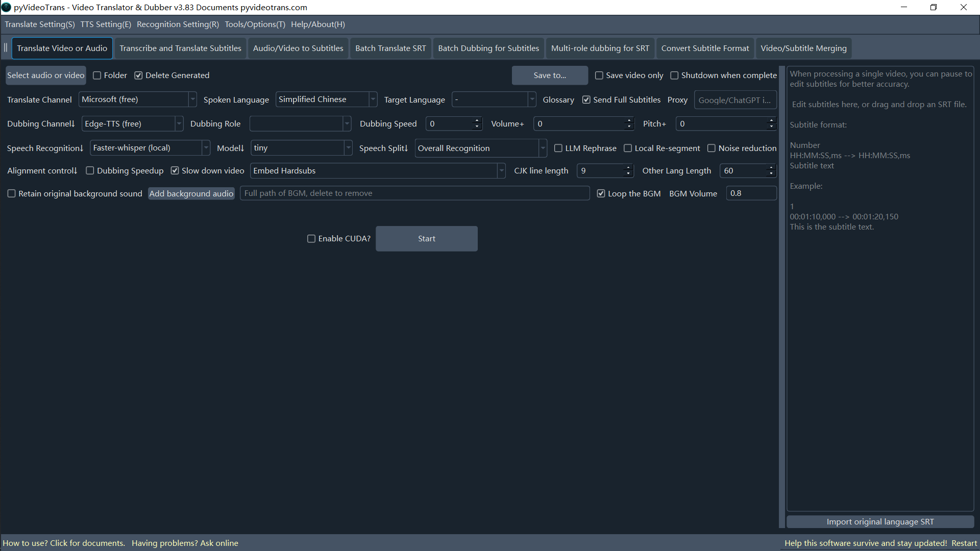Viewport: 980px width, 551px height.
Task: Click the pyVideoTrans app icon in title bar
Action: click(x=6, y=7)
